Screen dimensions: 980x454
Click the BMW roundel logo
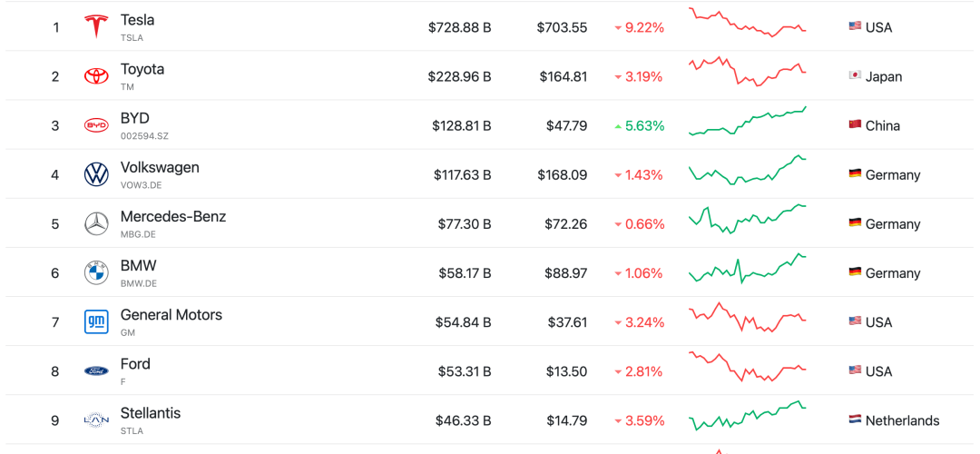click(x=96, y=273)
